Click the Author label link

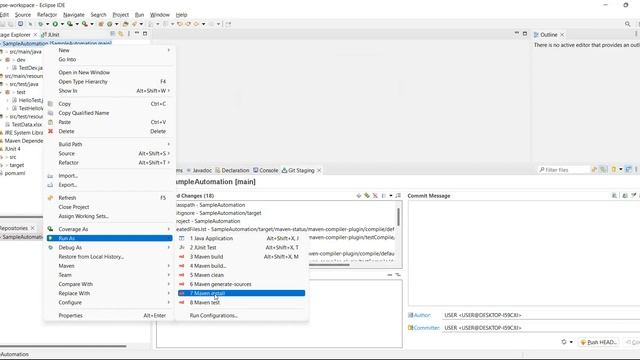422,315
